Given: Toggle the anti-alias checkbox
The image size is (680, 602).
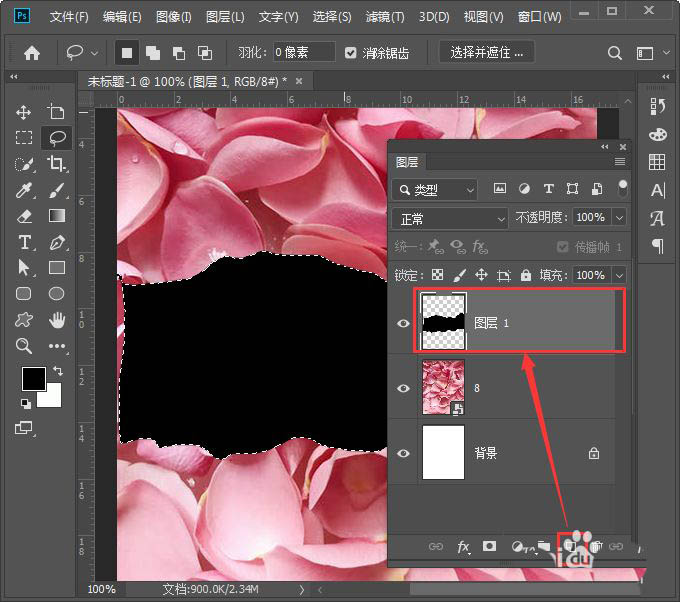Looking at the screenshot, I should (x=350, y=53).
